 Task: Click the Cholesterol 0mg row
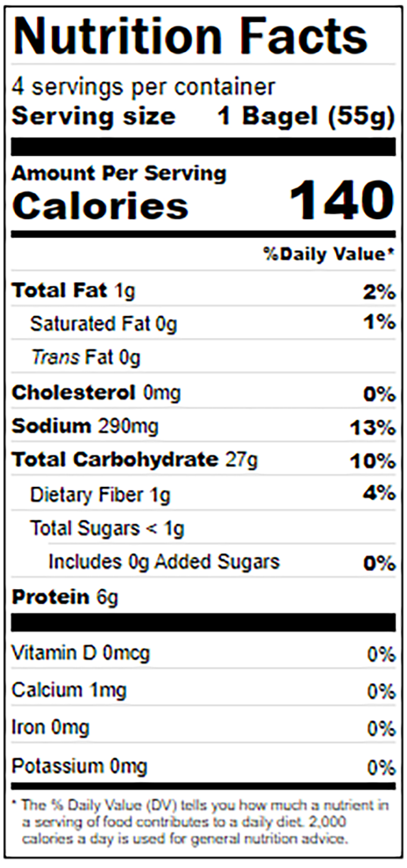tap(203, 393)
